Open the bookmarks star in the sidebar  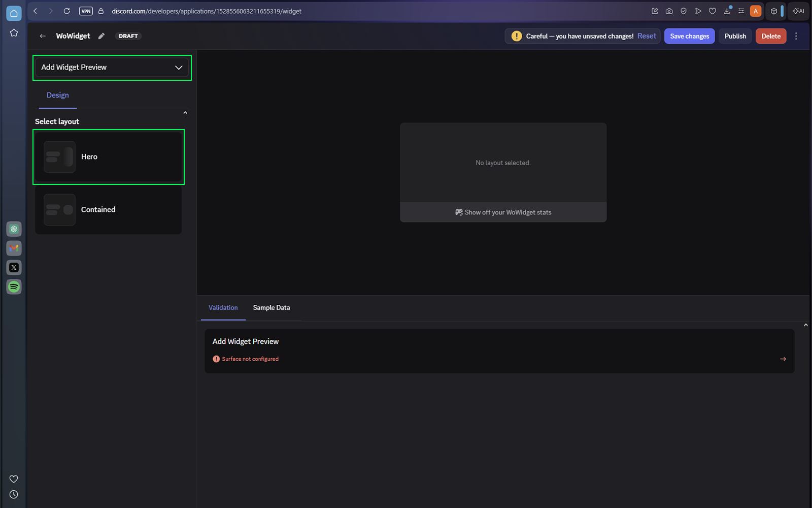pyautogui.click(x=14, y=33)
